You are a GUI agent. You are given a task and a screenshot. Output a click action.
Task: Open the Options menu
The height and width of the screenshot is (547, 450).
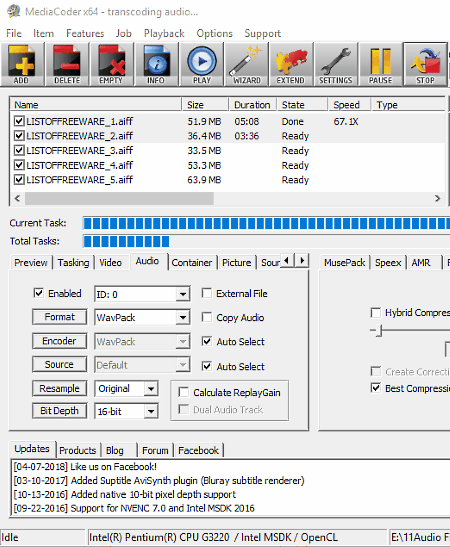click(x=214, y=33)
